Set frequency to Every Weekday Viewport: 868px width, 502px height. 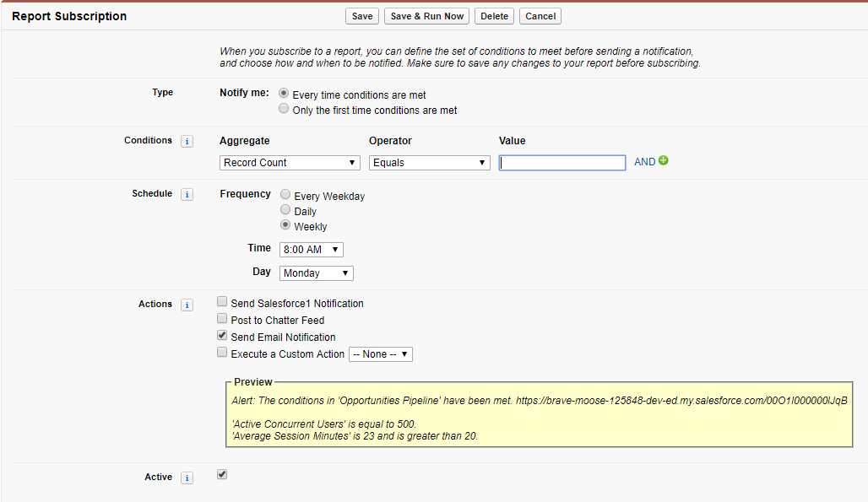pyautogui.click(x=285, y=195)
